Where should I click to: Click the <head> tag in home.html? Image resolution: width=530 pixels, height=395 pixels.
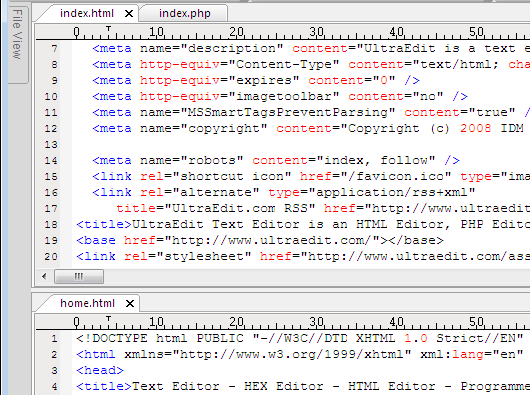tap(100, 371)
